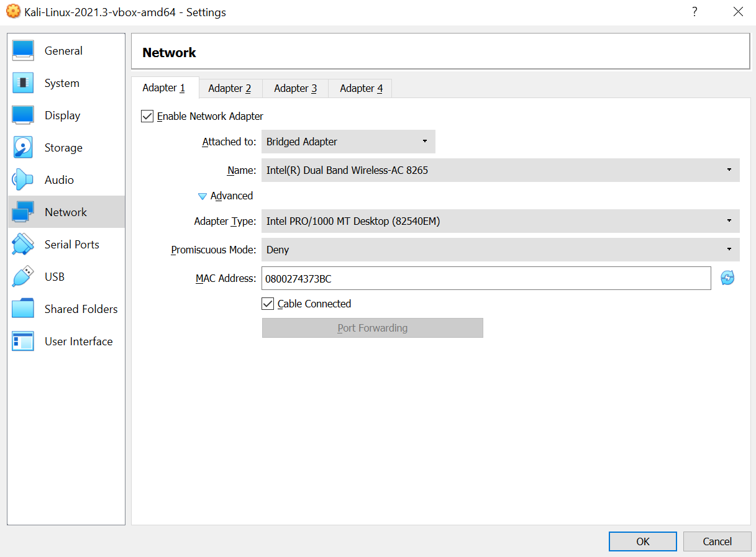Viewport: 756px width, 557px height.
Task: Open the Attached to dropdown
Action: pyautogui.click(x=348, y=142)
